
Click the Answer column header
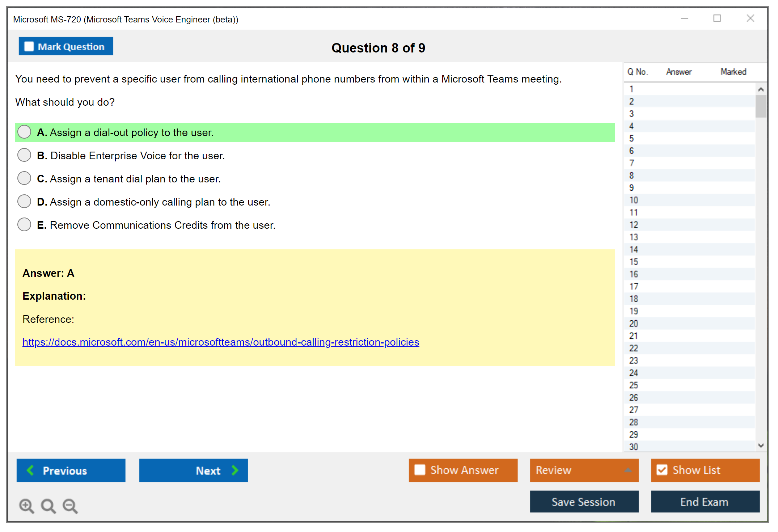[678, 72]
